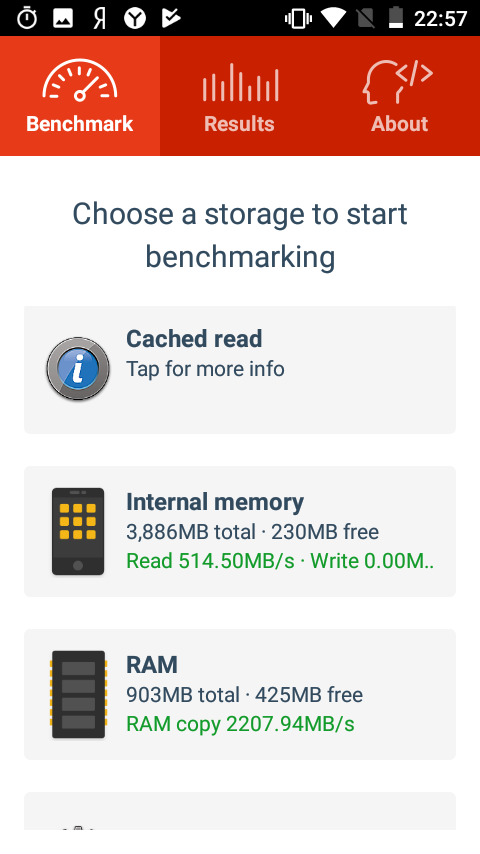Image resolution: width=480 pixels, height=854 pixels.
Task: Tap the stopwatch icon in status bar
Action: (27, 18)
